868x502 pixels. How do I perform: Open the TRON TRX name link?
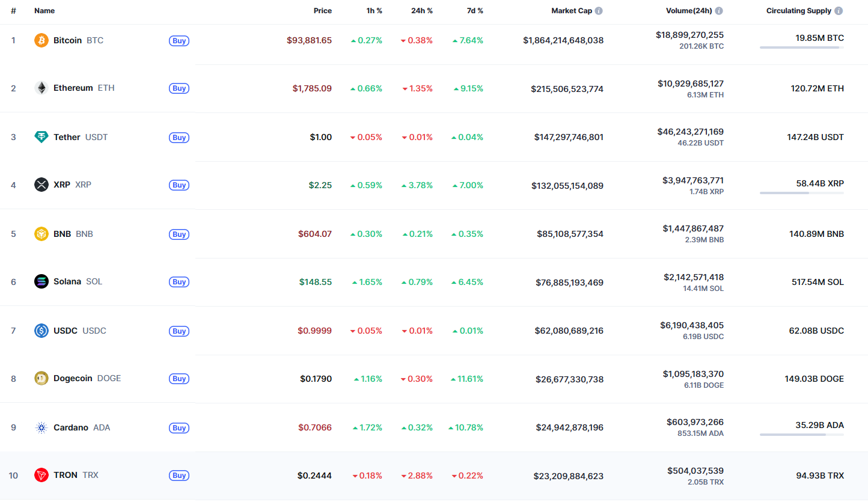coord(76,475)
